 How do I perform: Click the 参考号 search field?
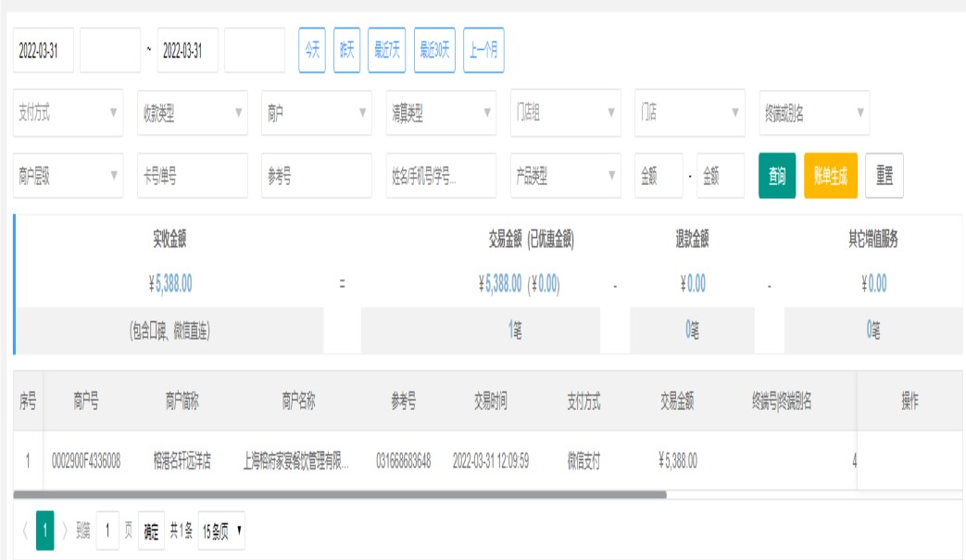316,176
